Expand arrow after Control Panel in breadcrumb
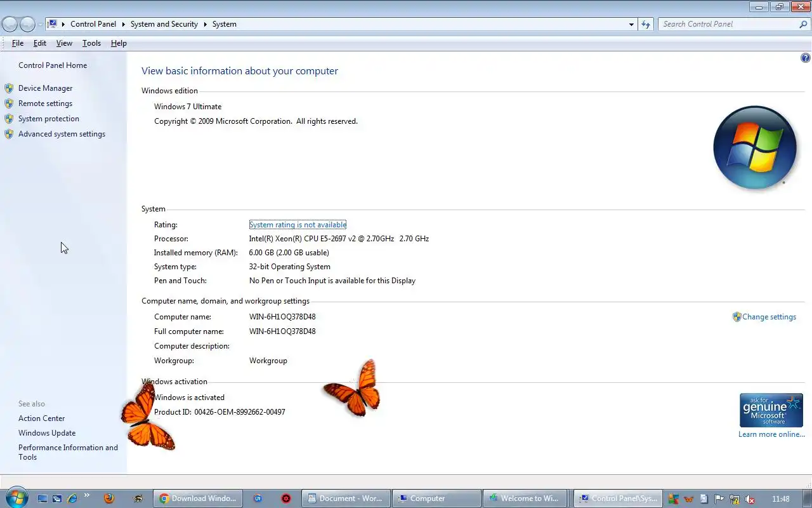The height and width of the screenshot is (508, 812). pyautogui.click(x=123, y=24)
